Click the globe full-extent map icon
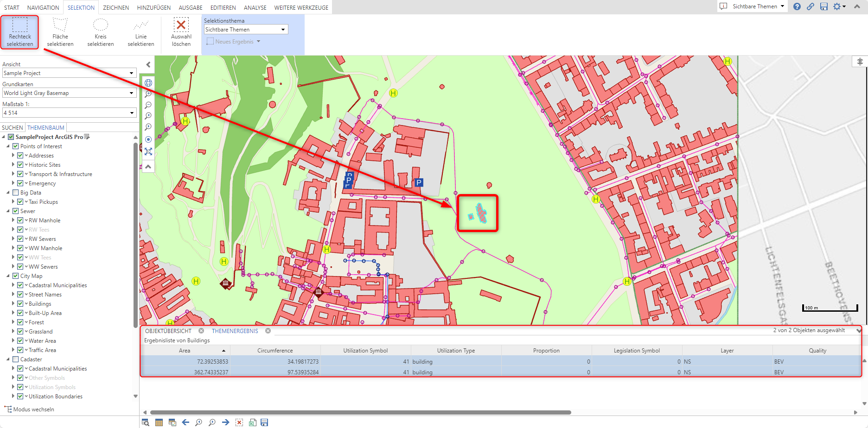This screenshot has width=868, height=428. click(148, 83)
